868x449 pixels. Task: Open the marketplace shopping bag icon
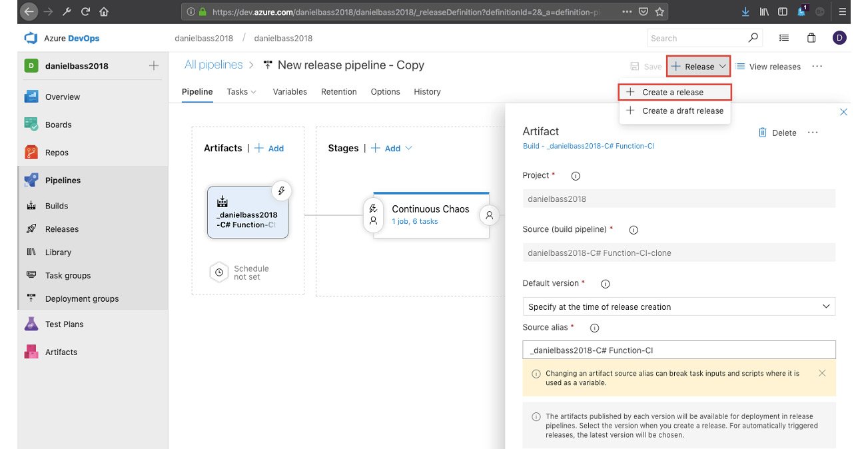pos(811,38)
